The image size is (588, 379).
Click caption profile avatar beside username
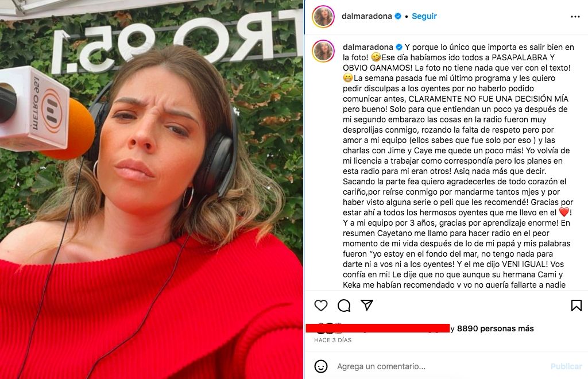323,51
